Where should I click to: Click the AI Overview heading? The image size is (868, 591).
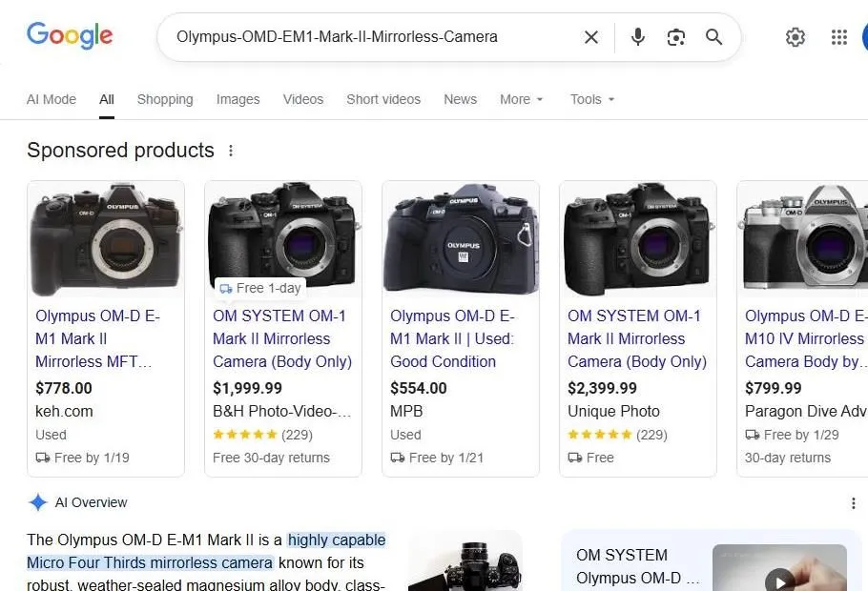click(91, 502)
